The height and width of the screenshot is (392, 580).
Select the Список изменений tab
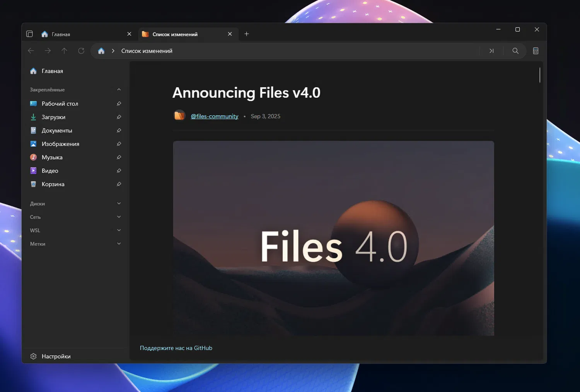click(x=188, y=34)
